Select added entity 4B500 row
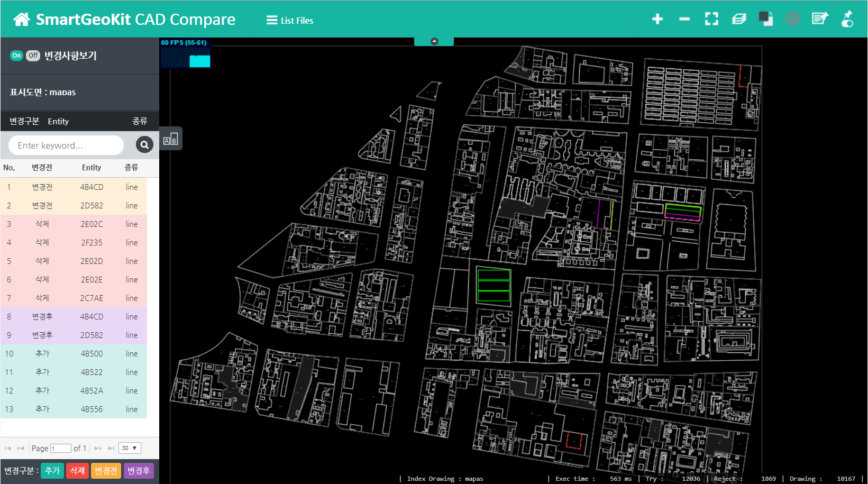 point(74,353)
